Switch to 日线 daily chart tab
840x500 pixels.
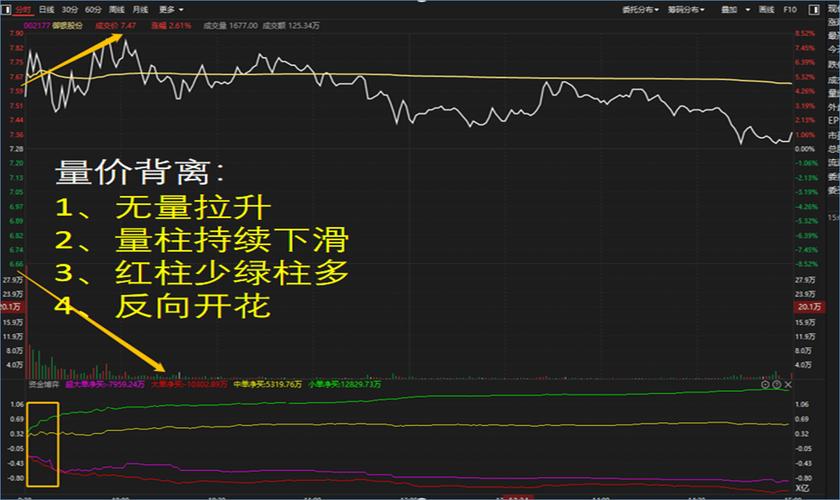point(47,10)
